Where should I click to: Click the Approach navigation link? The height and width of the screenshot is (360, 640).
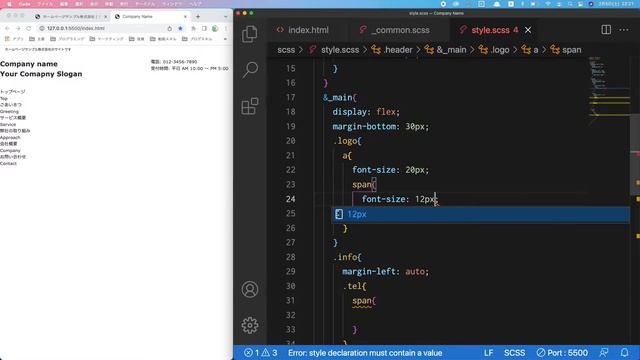pos(10,137)
